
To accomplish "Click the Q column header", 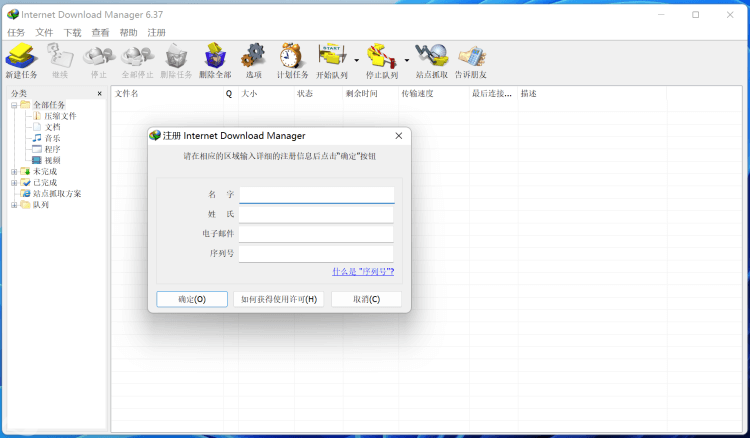I will (231, 93).
